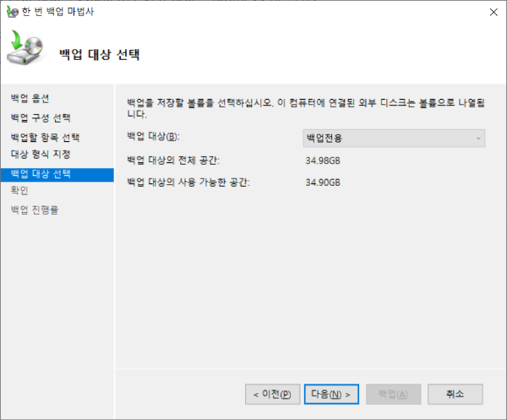Click the 다음(N) > button
This screenshot has width=507, height=420.
click(x=331, y=394)
